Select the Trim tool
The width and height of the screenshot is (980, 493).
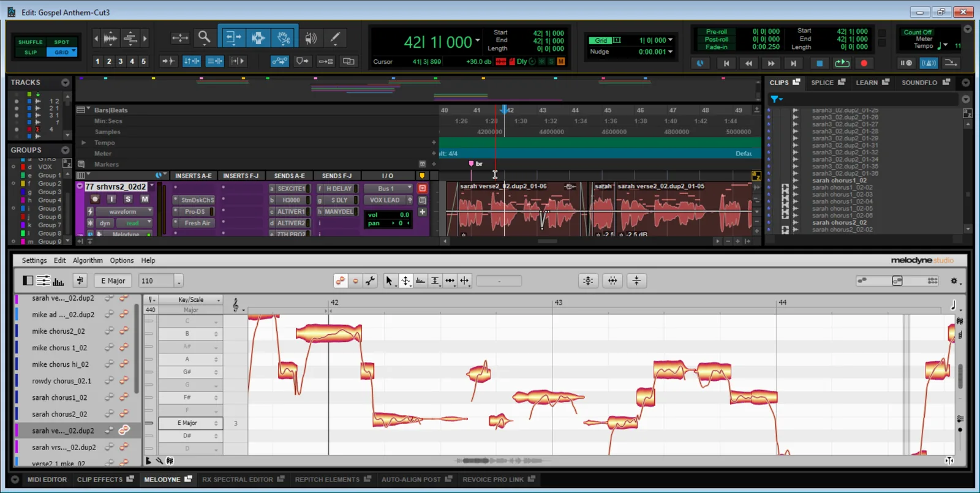[x=232, y=38]
